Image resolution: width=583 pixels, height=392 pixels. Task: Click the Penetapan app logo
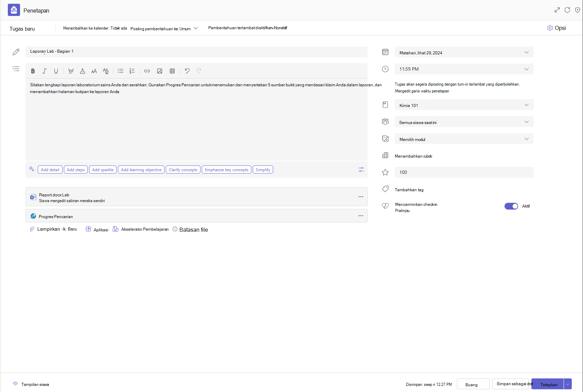point(14,10)
